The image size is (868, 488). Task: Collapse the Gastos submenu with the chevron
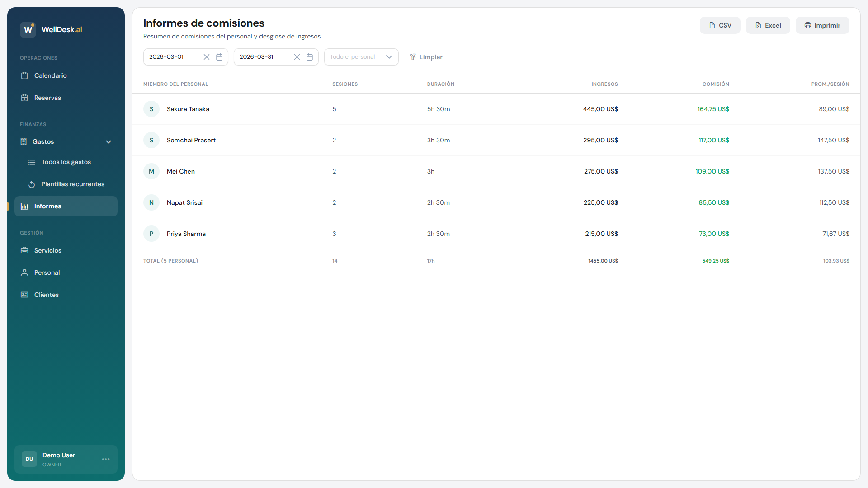pos(108,141)
